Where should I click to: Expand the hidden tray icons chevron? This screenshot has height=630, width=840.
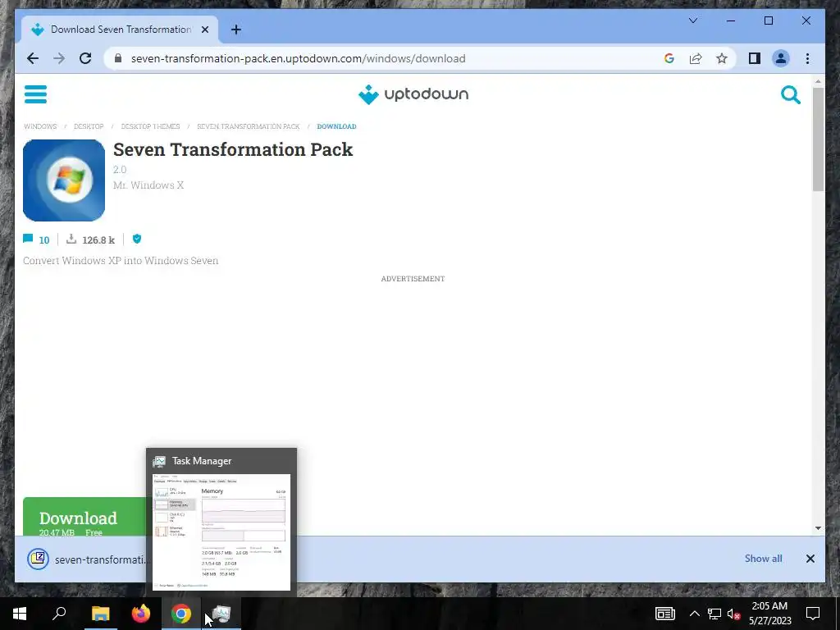point(694,614)
